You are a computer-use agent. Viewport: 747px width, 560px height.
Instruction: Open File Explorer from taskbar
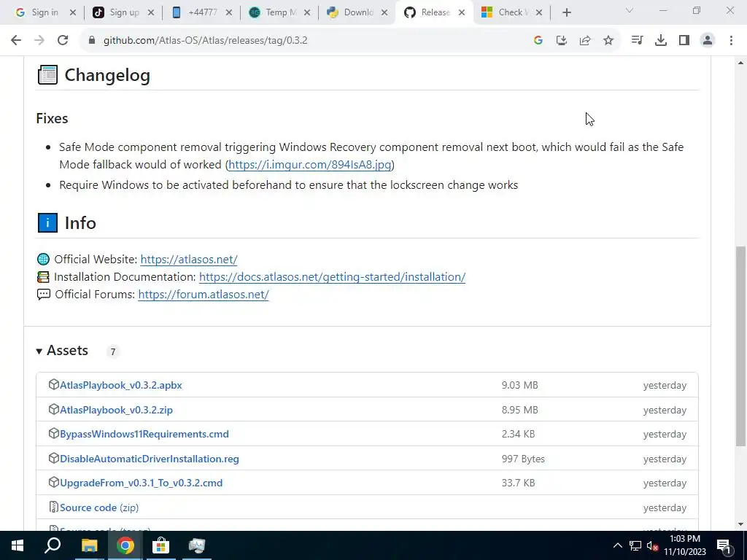coord(89,545)
